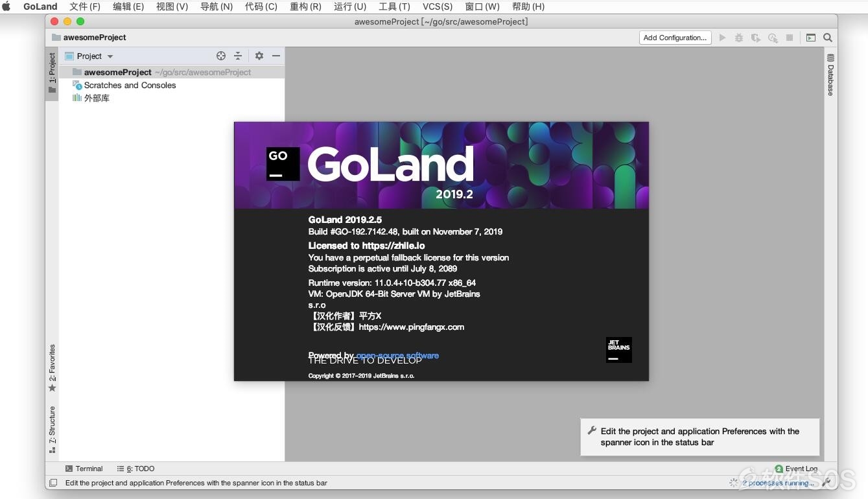Image resolution: width=868 pixels, height=499 pixels.
Task: Click 2 processes running status link
Action: point(779,483)
